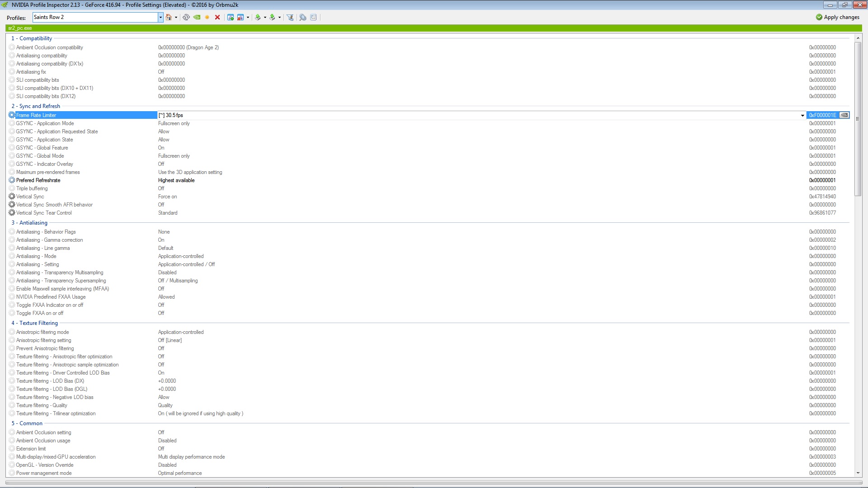Select Enable Maxwell sample interleaving (MFAA) row

tap(429, 289)
